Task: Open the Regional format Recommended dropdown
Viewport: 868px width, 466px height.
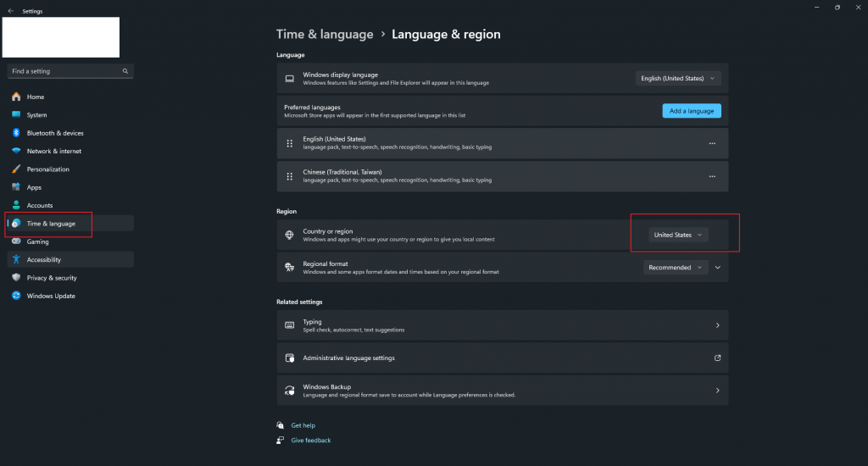Action: 676,267
